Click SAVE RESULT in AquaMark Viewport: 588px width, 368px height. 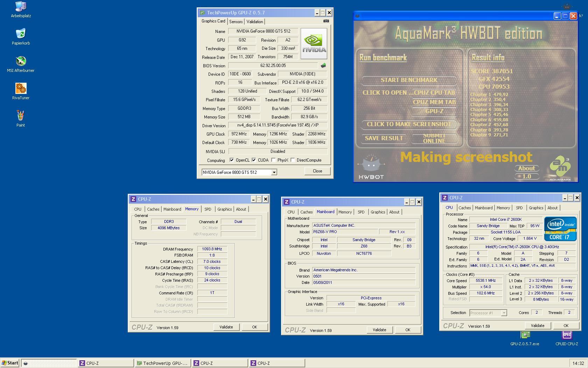[x=384, y=138]
